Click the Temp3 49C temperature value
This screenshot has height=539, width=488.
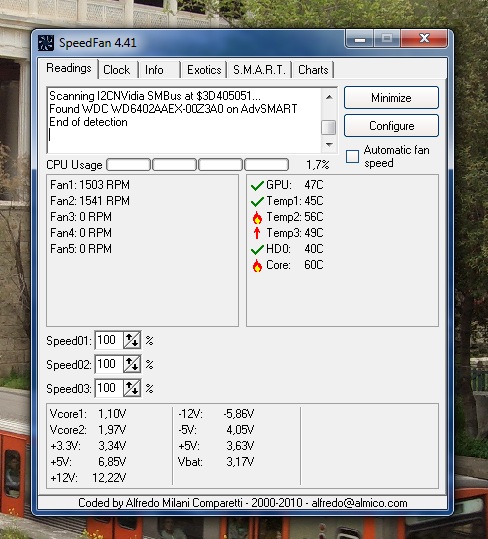tap(314, 233)
